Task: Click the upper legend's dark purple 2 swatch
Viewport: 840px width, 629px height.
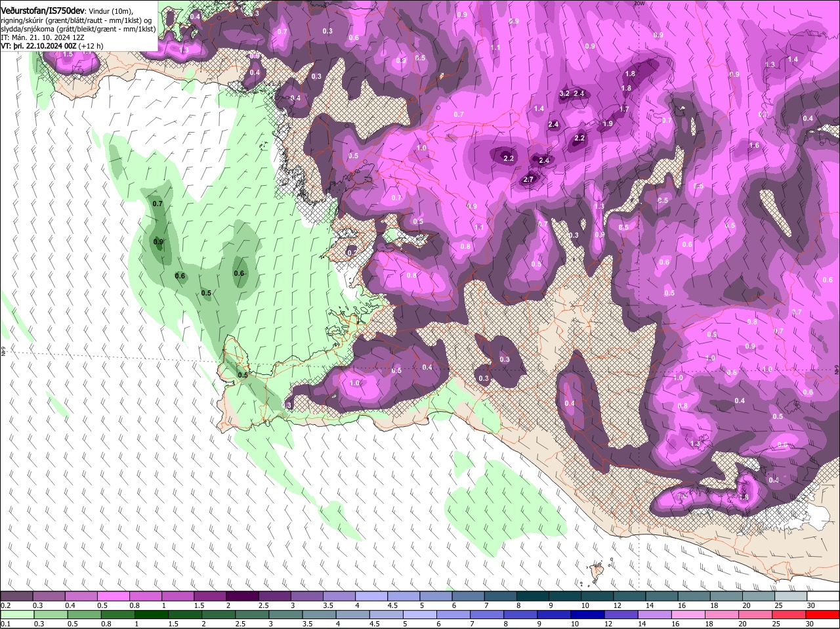Action: pyautogui.click(x=241, y=596)
